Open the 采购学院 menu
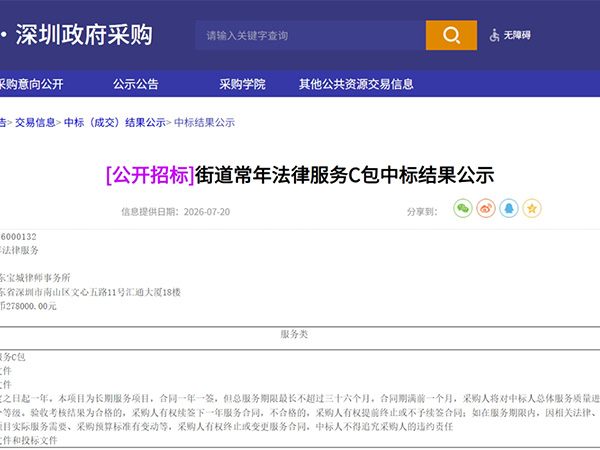Image resolution: width=600 pixels, height=450 pixels. point(242,84)
